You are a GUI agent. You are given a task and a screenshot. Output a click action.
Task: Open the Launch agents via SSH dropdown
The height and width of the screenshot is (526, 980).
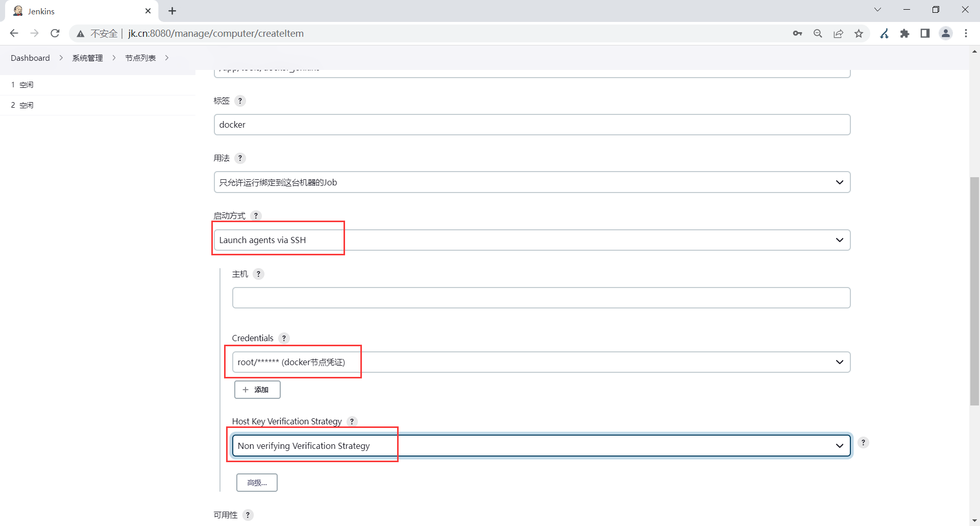coord(532,240)
